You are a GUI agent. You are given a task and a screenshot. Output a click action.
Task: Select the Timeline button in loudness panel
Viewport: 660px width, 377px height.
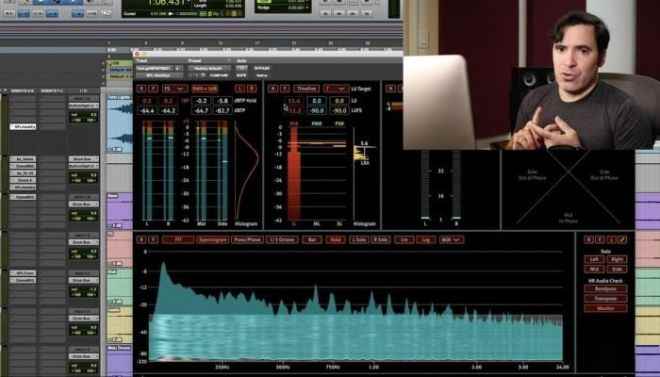point(306,89)
